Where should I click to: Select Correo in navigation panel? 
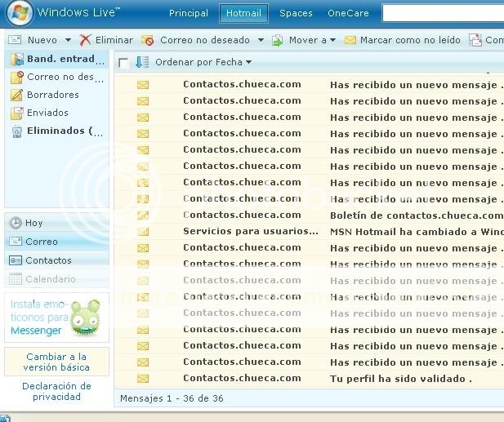coord(57,242)
